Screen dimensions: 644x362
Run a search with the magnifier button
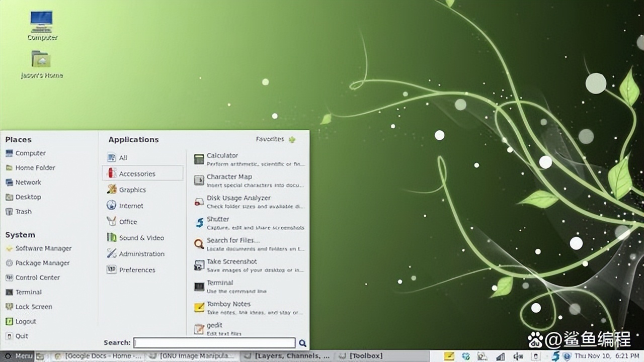(302, 342)
